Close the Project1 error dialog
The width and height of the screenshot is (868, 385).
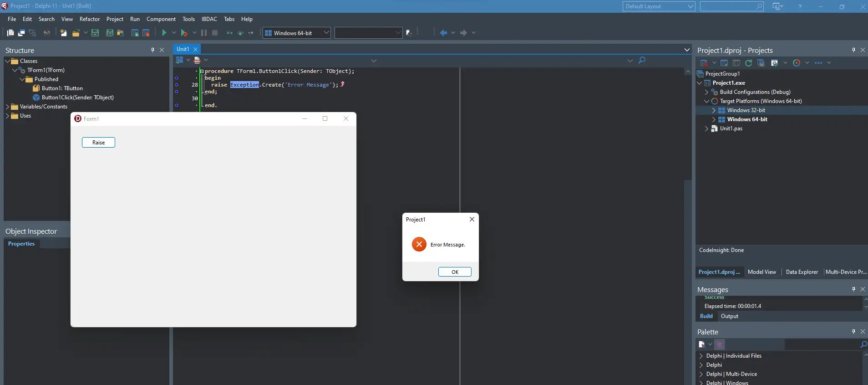tap(472, 219)
